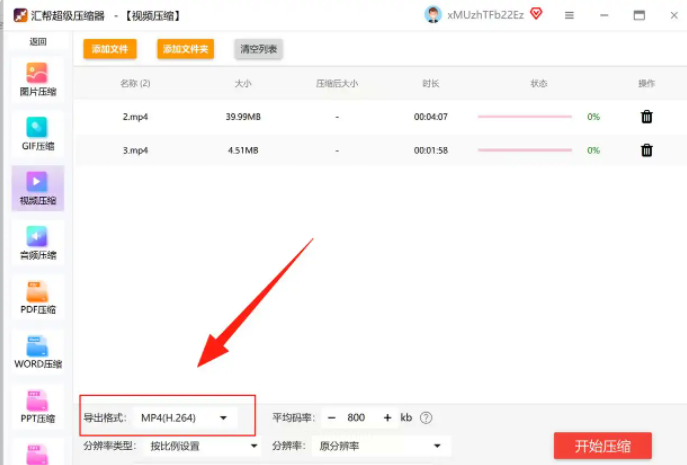Minimize the compressor window
This screenshot has height=465, width=687.
604,15
